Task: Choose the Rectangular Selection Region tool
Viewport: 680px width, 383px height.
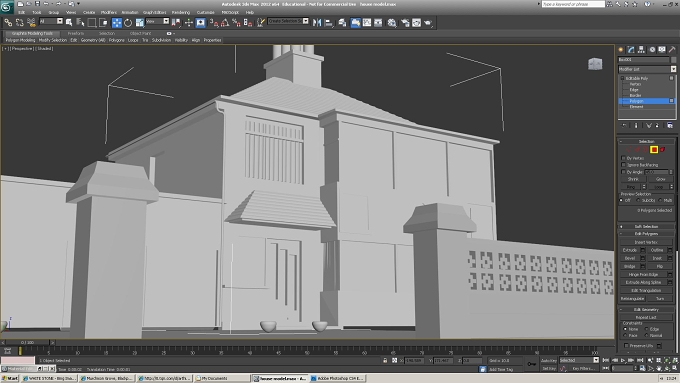Action: pos(92,23)
